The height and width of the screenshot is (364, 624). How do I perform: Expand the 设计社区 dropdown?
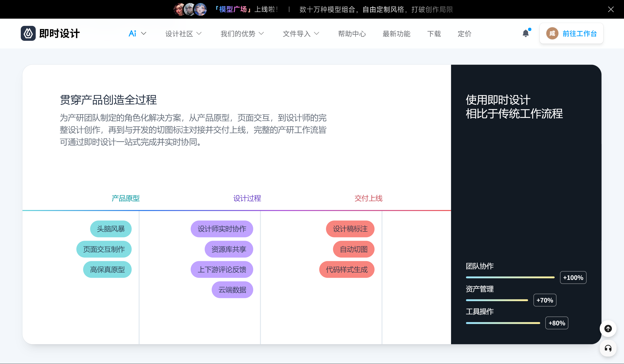pos(183,34)
